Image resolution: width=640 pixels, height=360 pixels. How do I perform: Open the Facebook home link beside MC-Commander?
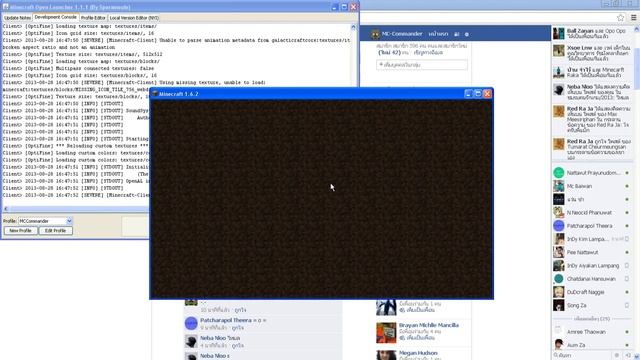click(438, 34)
